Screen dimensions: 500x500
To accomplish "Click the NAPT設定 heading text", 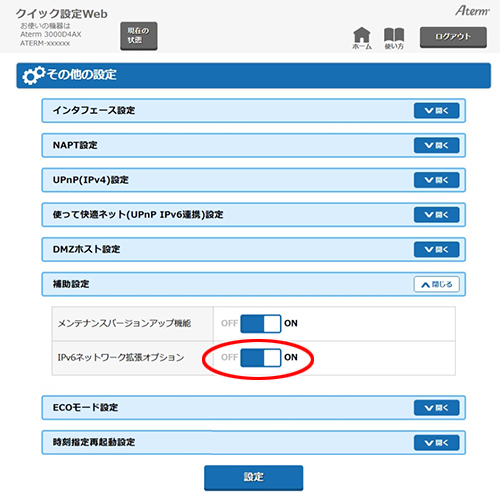I will [75, 145].
